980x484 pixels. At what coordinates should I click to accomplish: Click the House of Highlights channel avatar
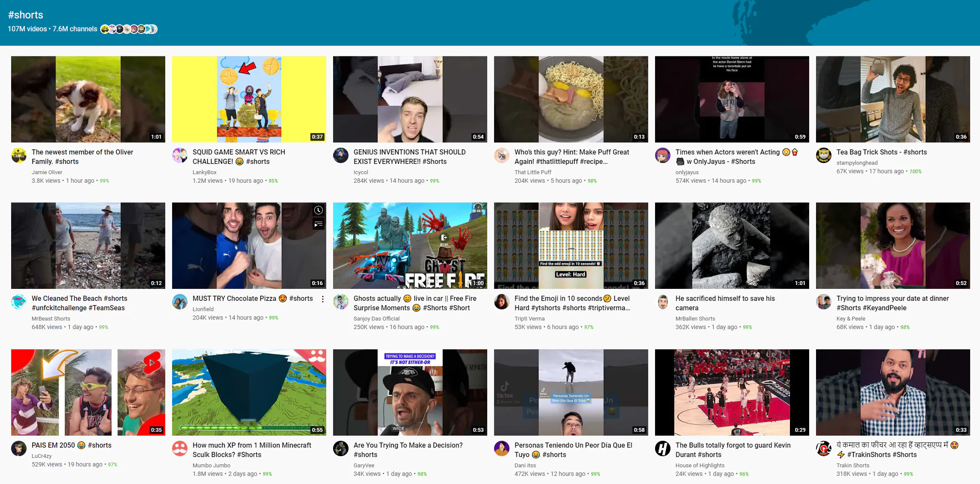(663, 448)
